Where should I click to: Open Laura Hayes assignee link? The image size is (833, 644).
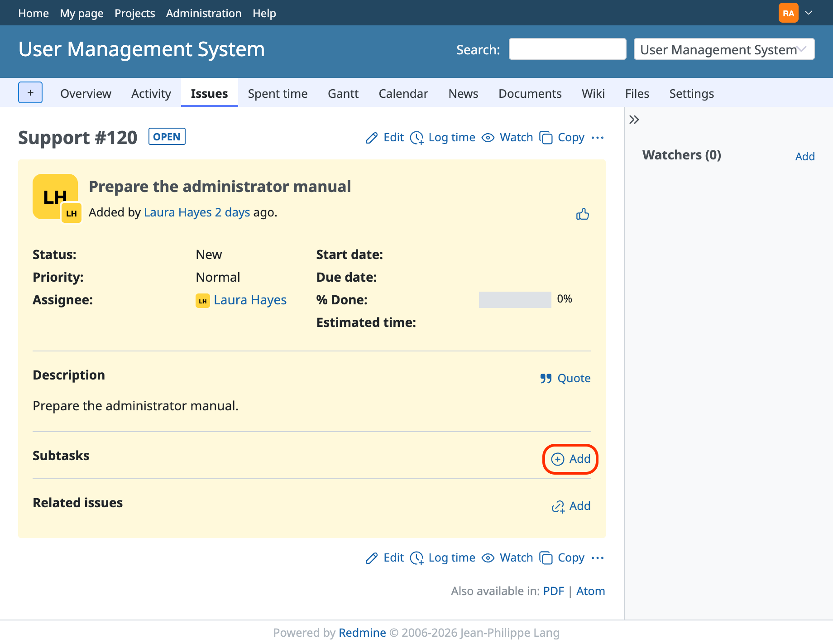tap(250, 300)
